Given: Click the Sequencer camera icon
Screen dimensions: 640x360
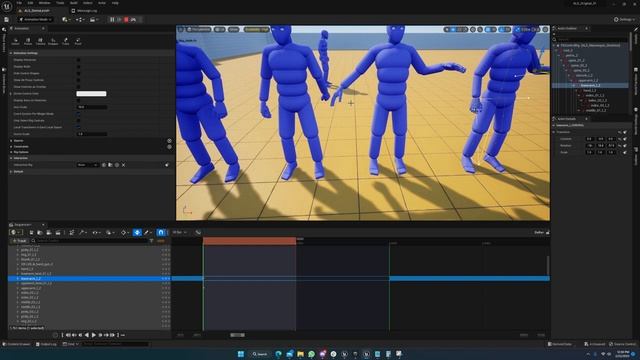Looking at the screenshot, I should tap(49, 232).
